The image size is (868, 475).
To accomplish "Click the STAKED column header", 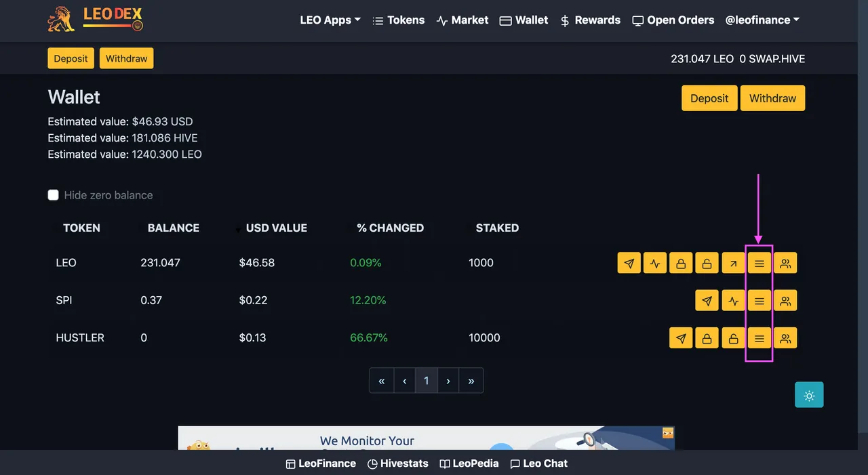I will click(497, 228).
